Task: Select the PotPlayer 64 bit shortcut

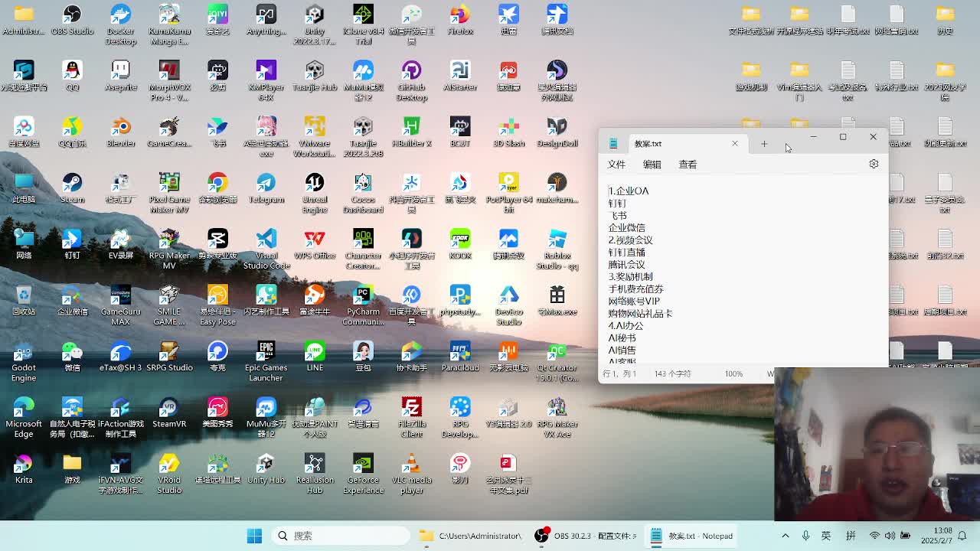Action: pos(508,193)
